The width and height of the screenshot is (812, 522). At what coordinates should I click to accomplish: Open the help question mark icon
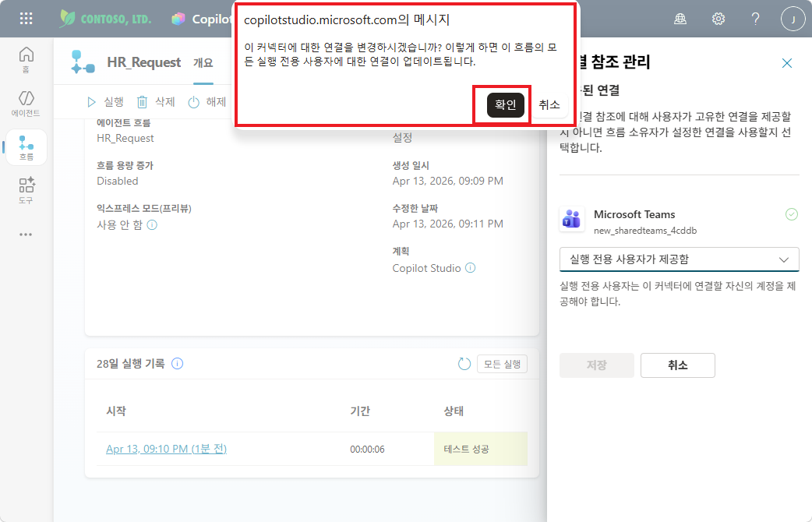[x=756, y=19]
